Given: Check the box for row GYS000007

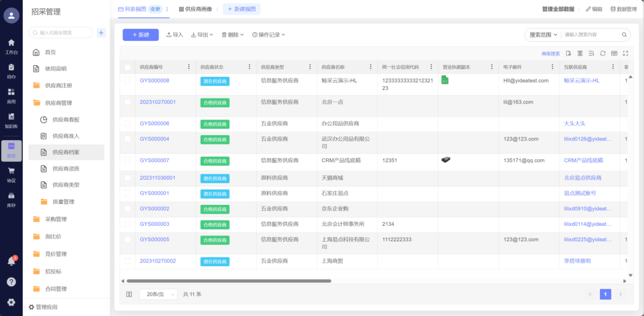Looking at the screenshot, I should (128, 161).
